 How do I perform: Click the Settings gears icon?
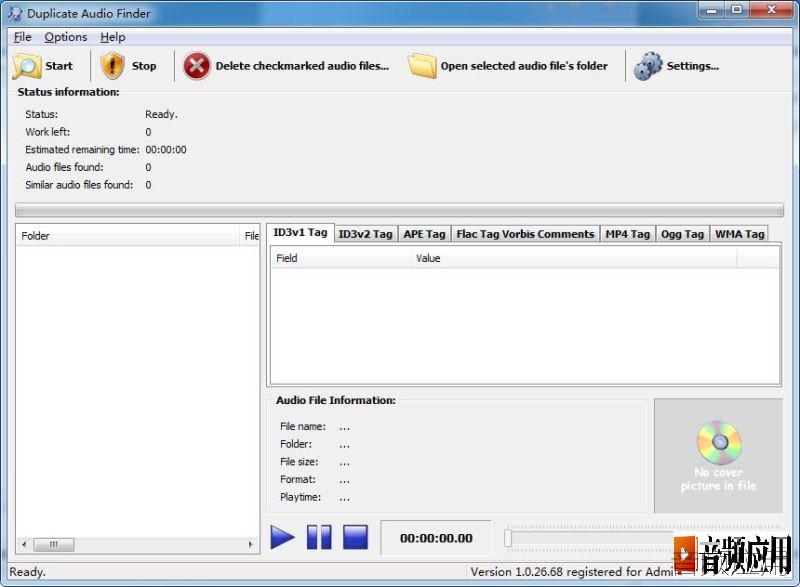[x=648, y=66]
